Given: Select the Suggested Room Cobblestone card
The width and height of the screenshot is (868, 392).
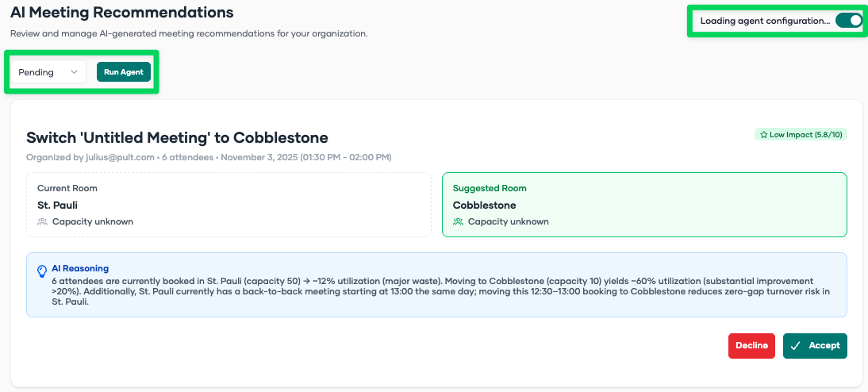Looking at the screenshot, I should 643,205.
